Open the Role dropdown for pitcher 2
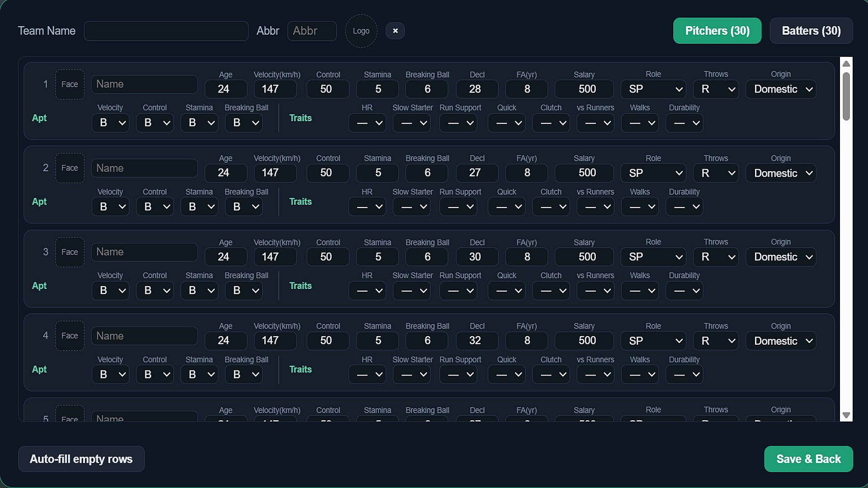The image size is (868, 488). (x=653, y=173)
